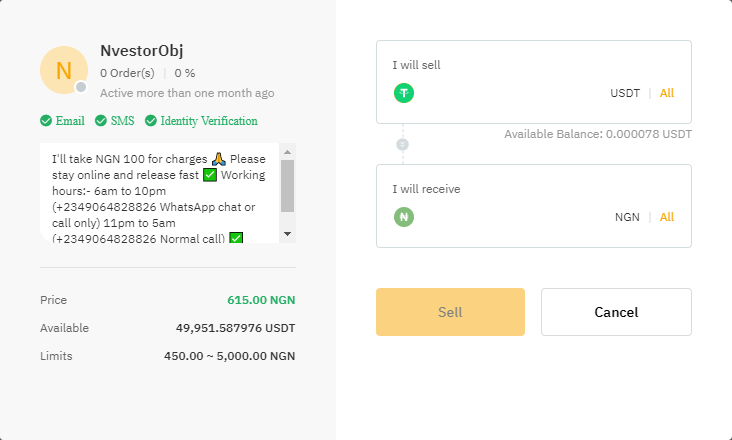Click the NvestorObj orange avatar icon
This screenshot has width=732, height=440.
click(64, 70)
